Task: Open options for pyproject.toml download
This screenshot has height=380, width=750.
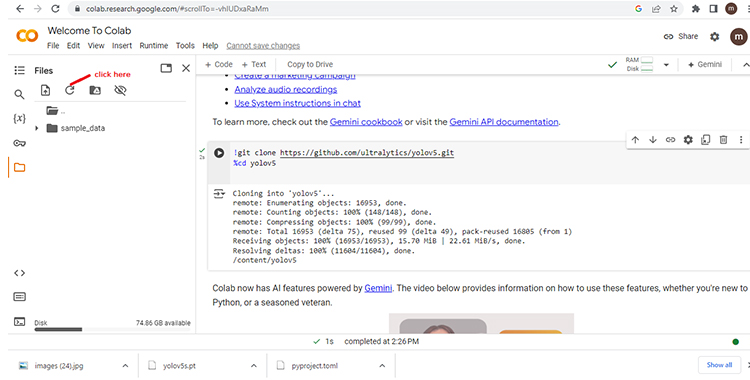Action: [x=382, y=366]
